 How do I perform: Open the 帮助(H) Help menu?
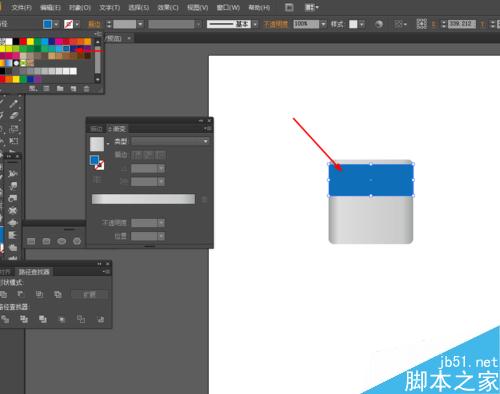(259, 7)
